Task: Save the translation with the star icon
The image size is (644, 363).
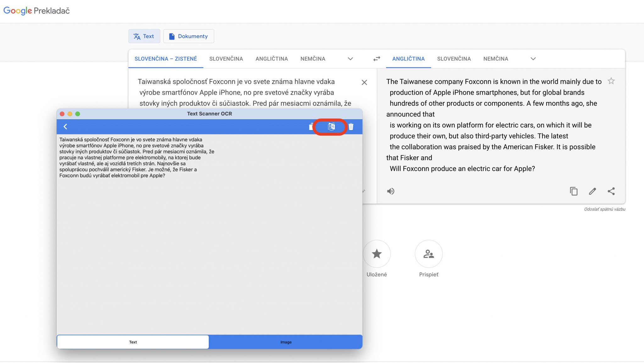Action: [x=611, y=81]
